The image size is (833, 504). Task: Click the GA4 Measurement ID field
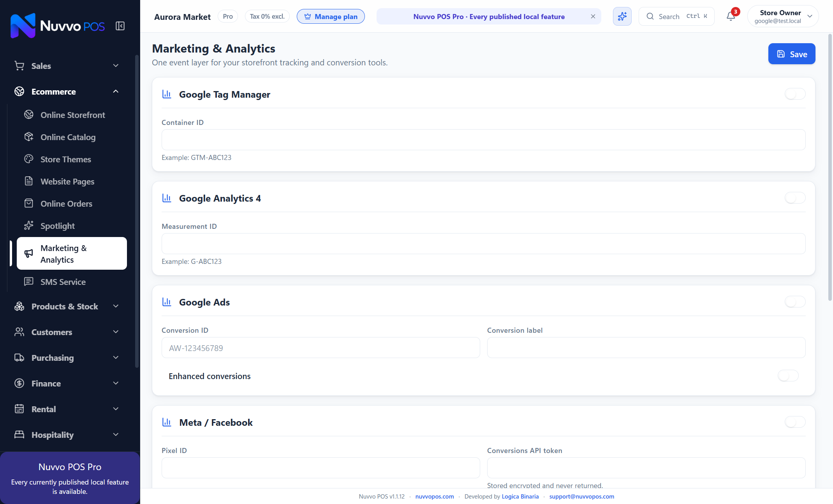(x=483, y=244)
